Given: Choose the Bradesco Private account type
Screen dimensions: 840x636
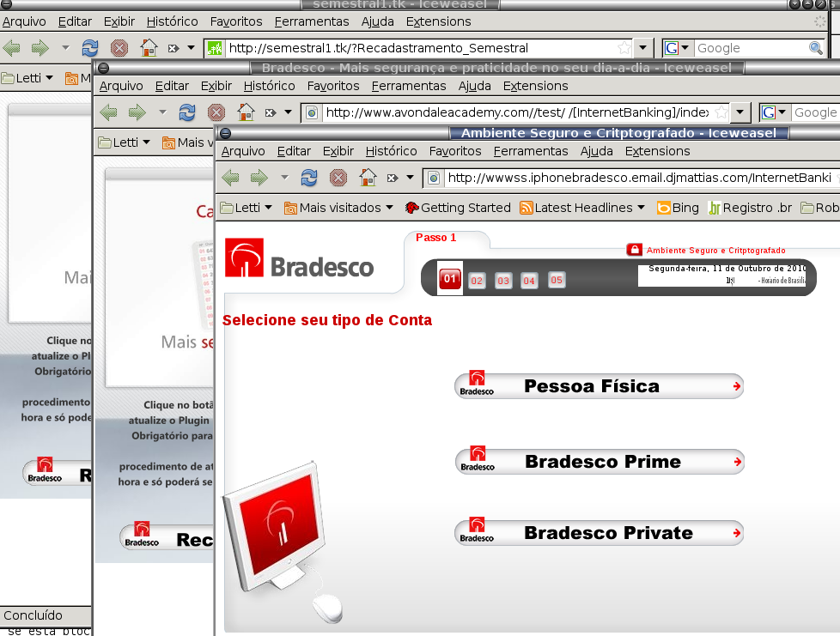Looking at the screenshot, I should (x=599, y=533).
